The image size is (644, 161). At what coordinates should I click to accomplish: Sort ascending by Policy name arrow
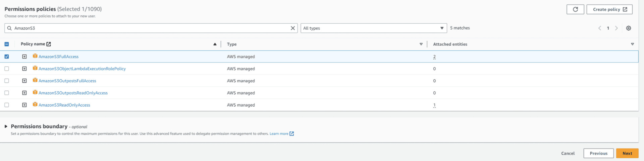click(x=215, y=44)
